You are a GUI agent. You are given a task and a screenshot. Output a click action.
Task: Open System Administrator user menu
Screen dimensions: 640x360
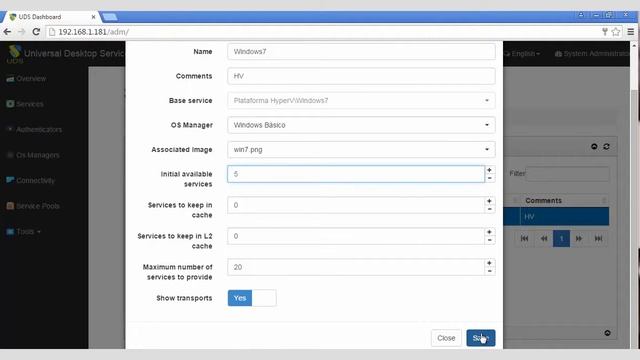[x=592, y=53]
